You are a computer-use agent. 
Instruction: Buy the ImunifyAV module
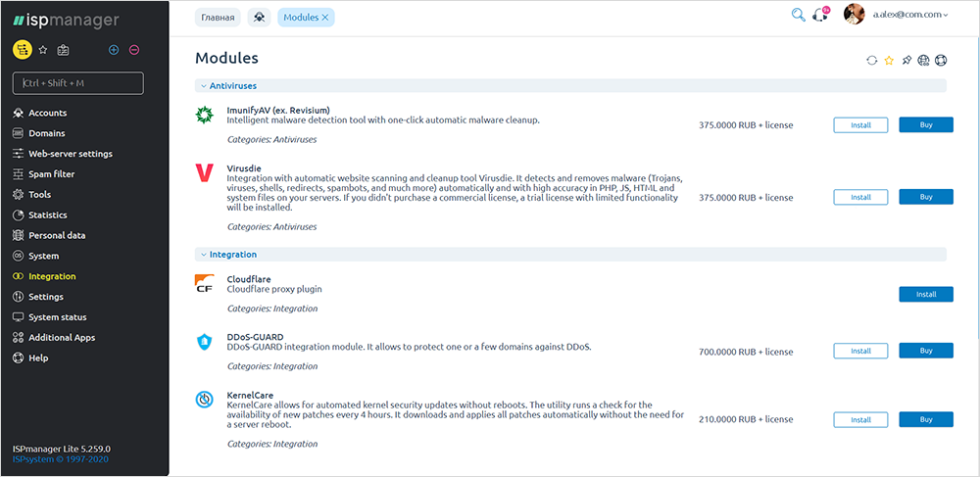(x=926, y=124)
